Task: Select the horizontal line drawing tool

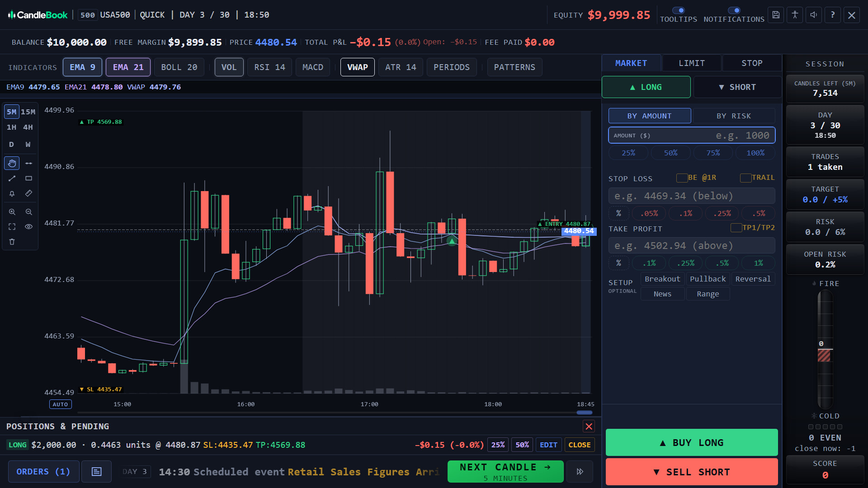Action: pos(28,163)
